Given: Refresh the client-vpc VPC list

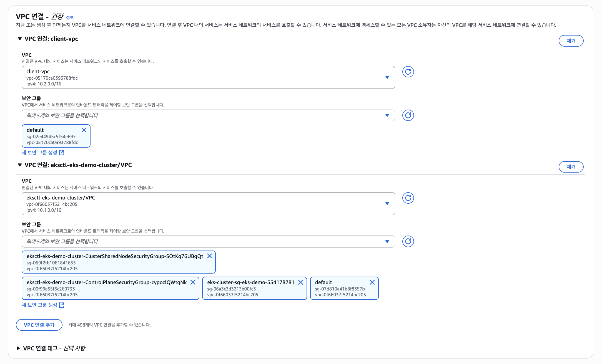Looking at the screenshot, I should click(408, 72).
